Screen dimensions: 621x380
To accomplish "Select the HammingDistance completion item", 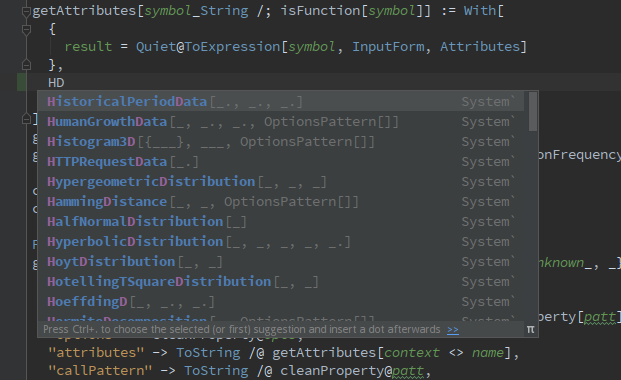I will (281, 202).
